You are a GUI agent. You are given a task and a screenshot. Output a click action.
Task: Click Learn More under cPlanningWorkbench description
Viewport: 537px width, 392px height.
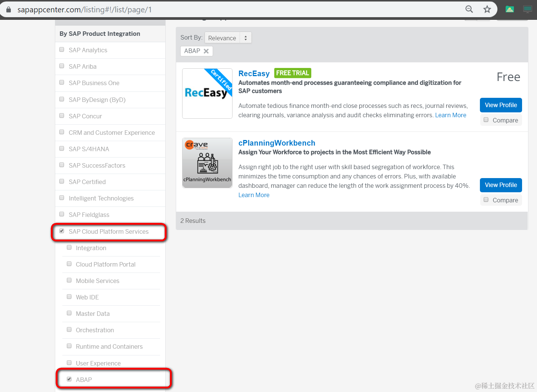point(254,195)
